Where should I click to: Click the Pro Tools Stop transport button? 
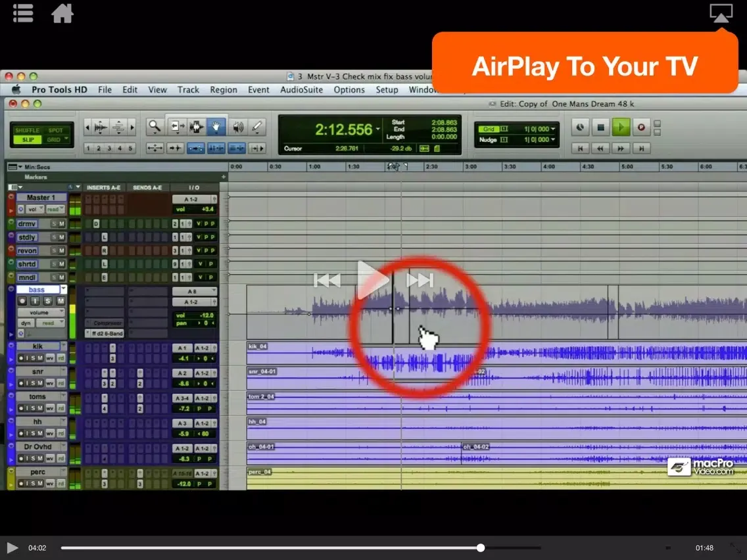click(600, 127)
